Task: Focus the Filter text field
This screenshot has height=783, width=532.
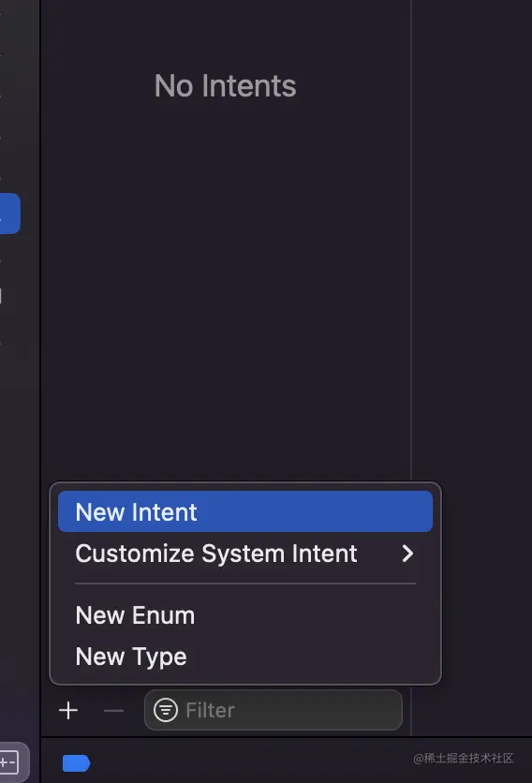Action: pos(273,710)
